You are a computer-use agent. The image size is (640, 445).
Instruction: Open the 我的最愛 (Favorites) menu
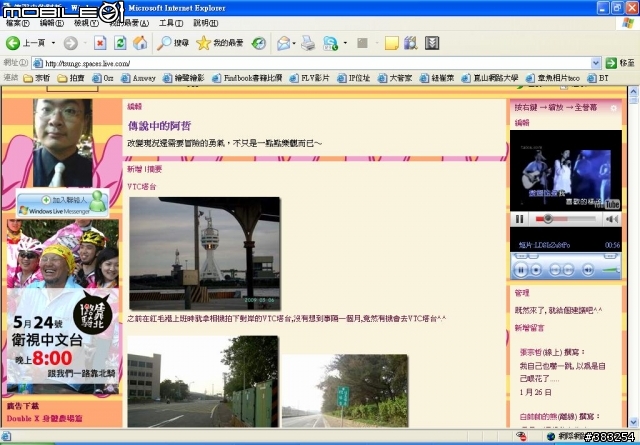(x=129, y=23)
